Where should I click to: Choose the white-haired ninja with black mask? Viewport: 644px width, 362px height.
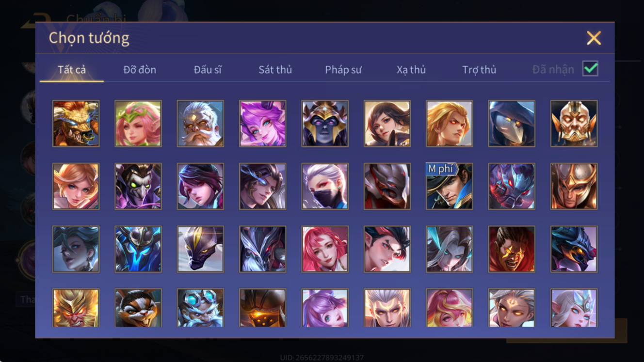coord(325,186)
